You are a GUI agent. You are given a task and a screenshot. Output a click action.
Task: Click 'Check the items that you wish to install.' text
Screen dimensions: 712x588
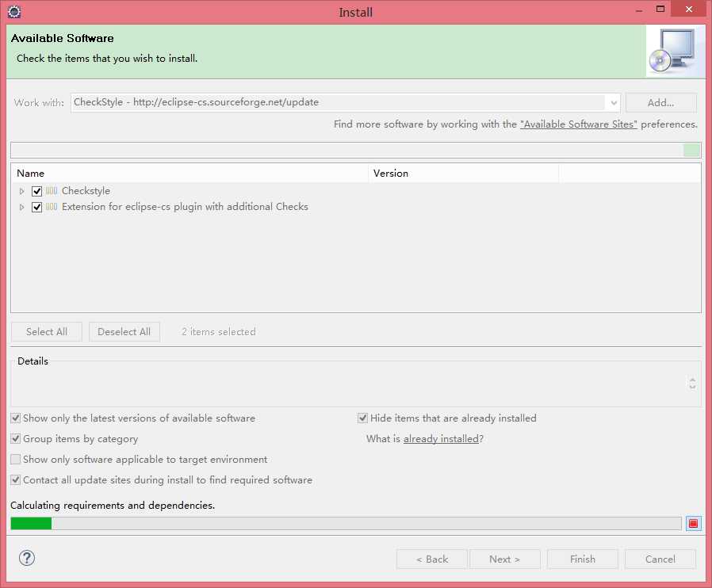tap(107, 58)
